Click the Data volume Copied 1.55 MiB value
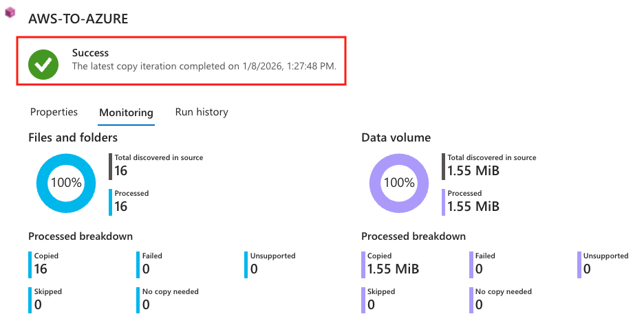644x325 pixels. point(393,269)
